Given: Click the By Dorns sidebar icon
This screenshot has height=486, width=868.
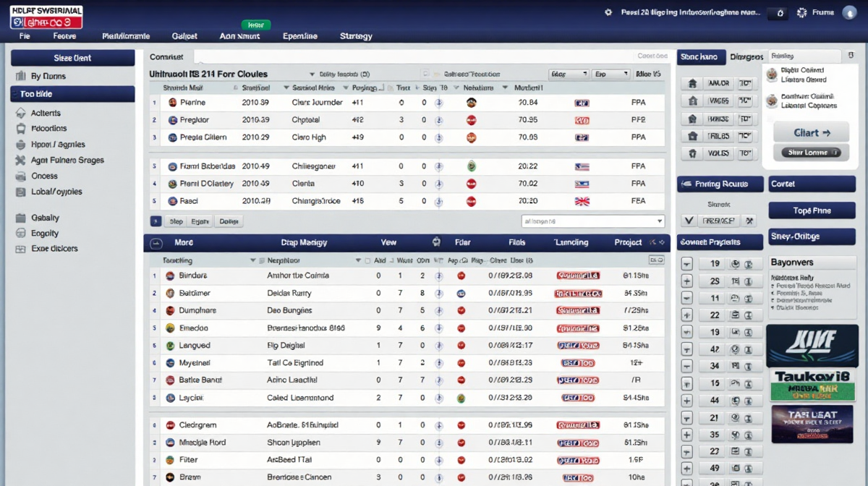Looking at the screenshot, I should pos(20,76).
